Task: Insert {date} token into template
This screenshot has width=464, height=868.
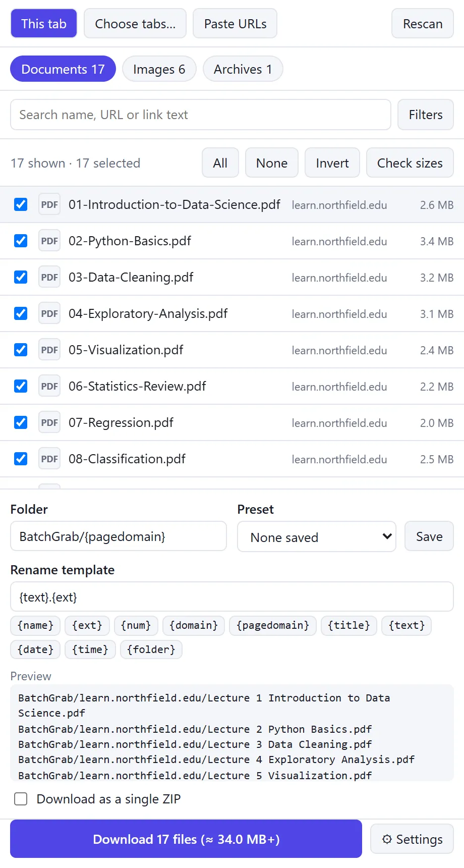Action: [35, 649]
